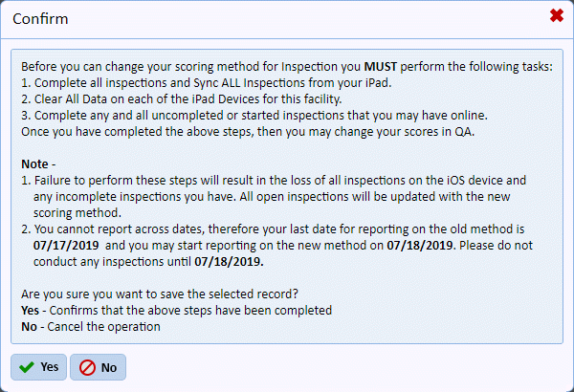Click the 'Once you have completed' sentence
The width and height of the screenshot is (574, 392).
coord(248,132)
